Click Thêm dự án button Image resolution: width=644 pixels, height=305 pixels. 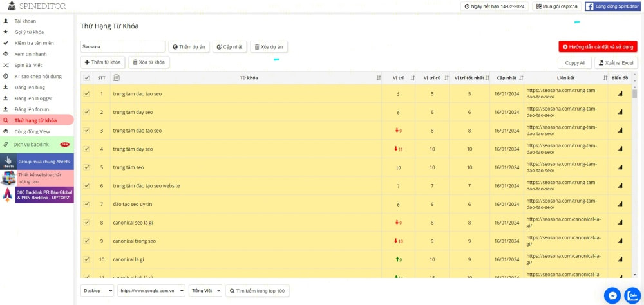pyautogui.click(x=189, y=47)
